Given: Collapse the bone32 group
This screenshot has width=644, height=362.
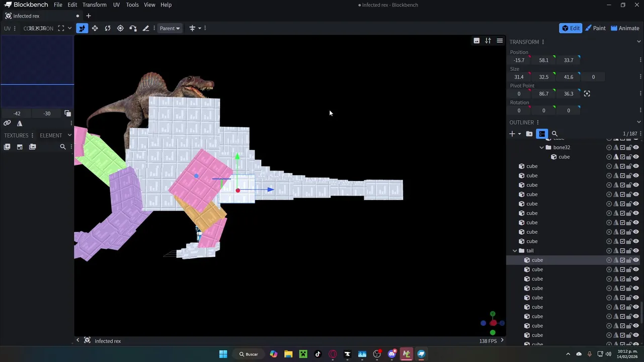Looking at the screenshot, I should [542, 147].
